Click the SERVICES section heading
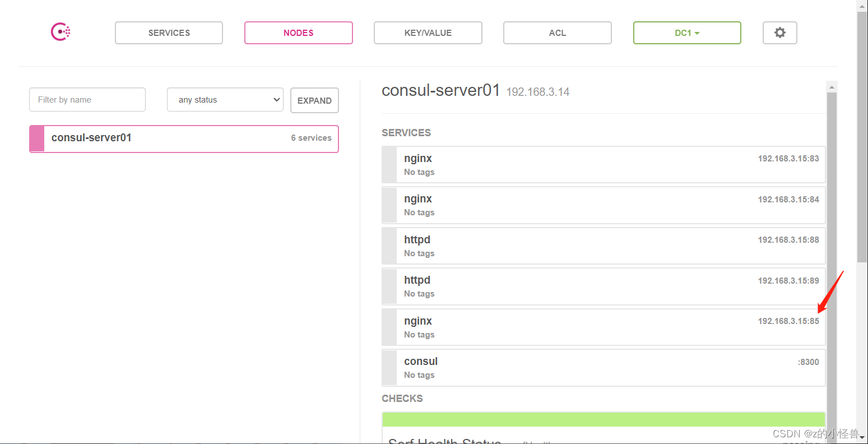The width and height of the screenshot is (868, 444). pyautogui.click(x=406, y=133)
